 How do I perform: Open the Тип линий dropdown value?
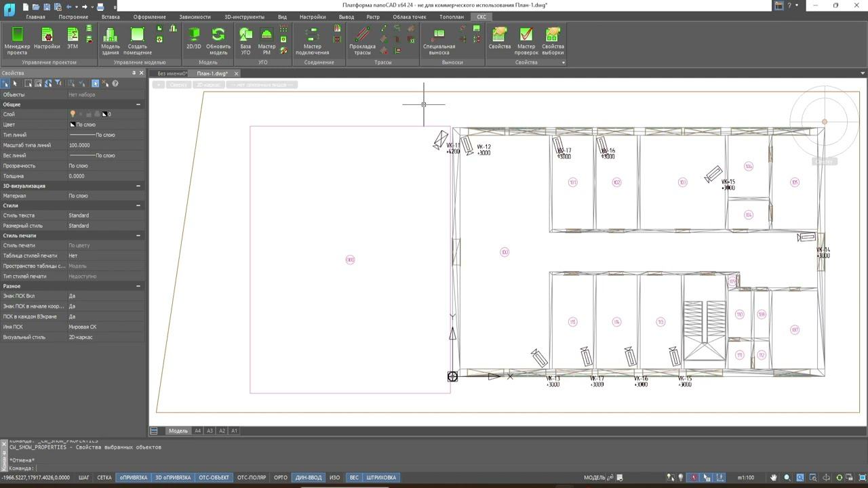point(106,135)
